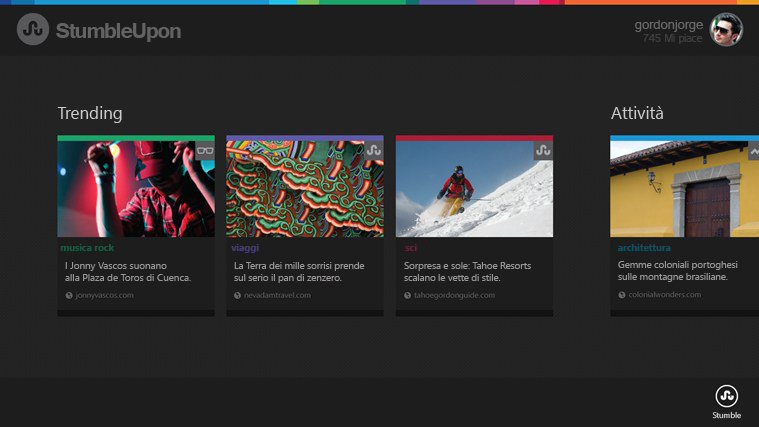Tap the Stumble button in the bottom bar
The image size is (759, 427).
pos(727,402)
